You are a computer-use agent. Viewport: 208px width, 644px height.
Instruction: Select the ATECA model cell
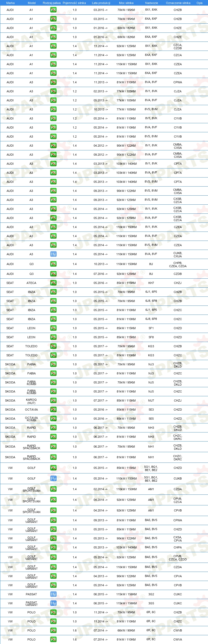31,283
